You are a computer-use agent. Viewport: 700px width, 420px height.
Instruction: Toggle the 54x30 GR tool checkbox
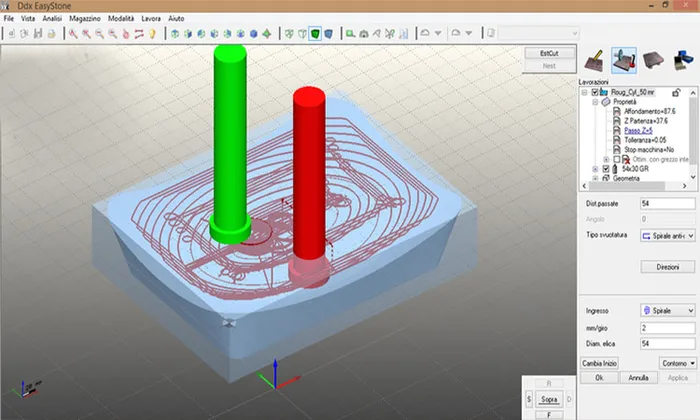click(606, 169)
